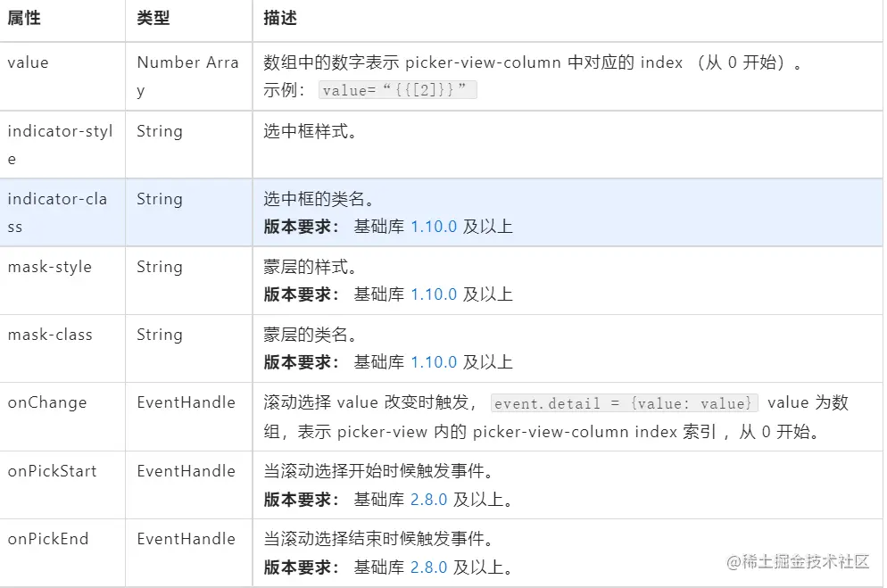Click the 1.10.0 link in indicator-class row
The height and width of the screenshot is (588, 887).
coord(434,227)
